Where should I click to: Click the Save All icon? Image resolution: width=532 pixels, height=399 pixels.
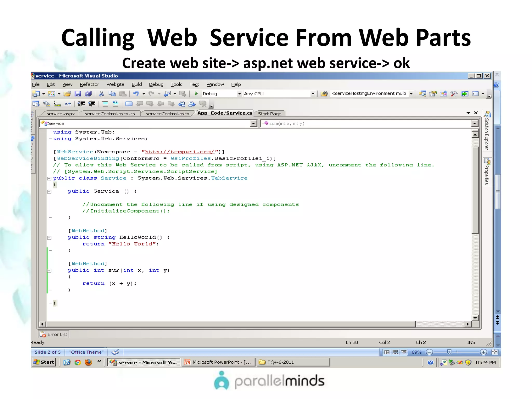(x=88, y=94)
